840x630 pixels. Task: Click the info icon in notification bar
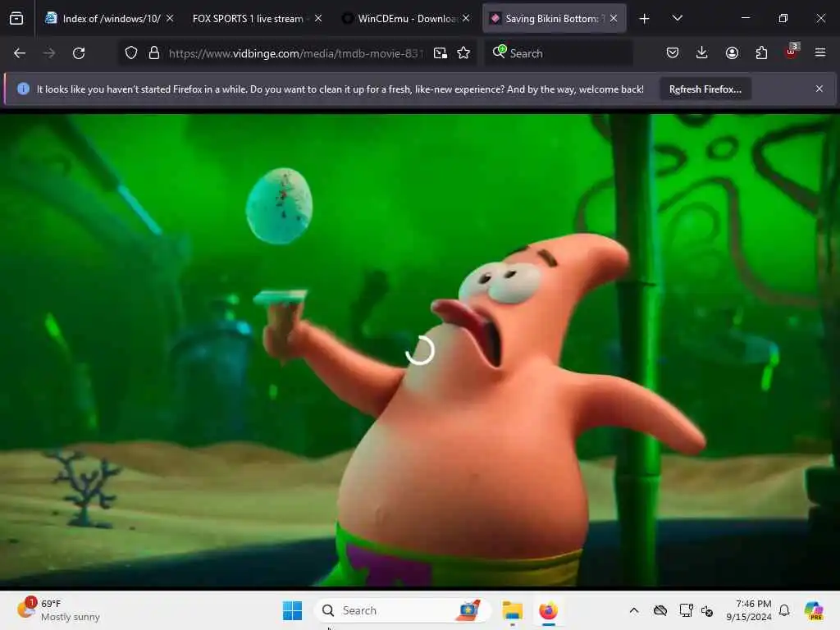pos(23,89)
